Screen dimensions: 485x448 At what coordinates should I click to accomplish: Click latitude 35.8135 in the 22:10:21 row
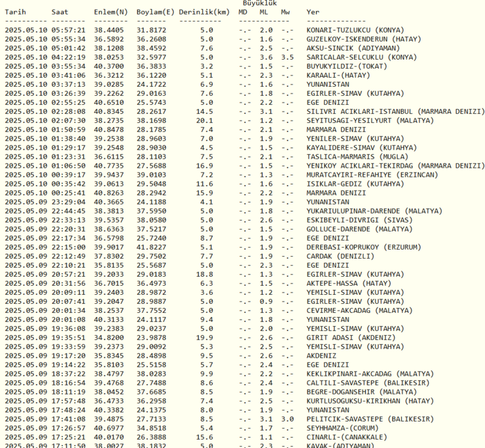click(x=109, y=266)
